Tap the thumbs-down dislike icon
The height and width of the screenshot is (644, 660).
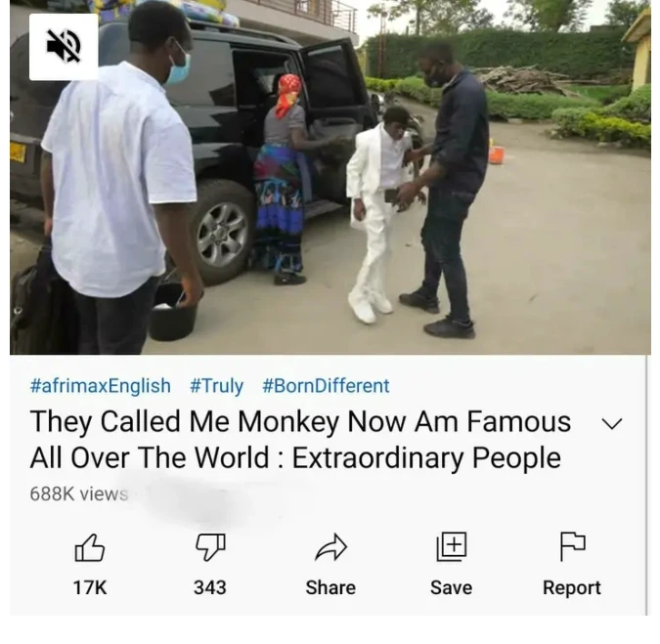tap(210, 547)
